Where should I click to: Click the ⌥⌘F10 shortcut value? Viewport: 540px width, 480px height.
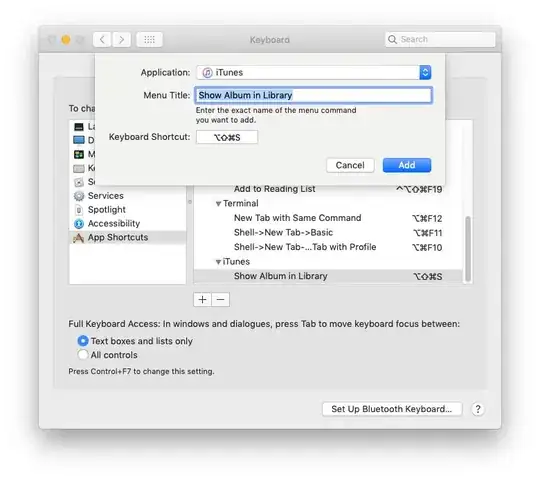[427, 247]
